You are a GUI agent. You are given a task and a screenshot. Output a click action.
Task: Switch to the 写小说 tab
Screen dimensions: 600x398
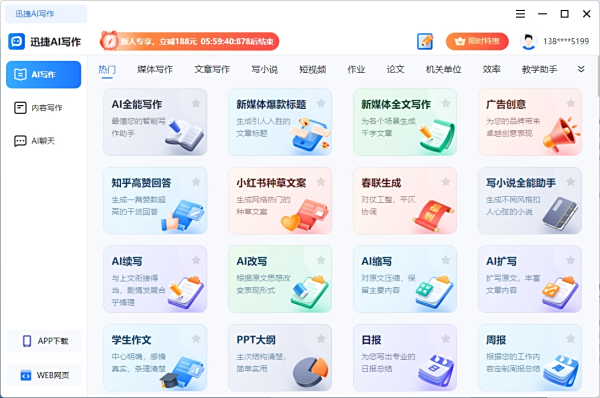[264, 70]
